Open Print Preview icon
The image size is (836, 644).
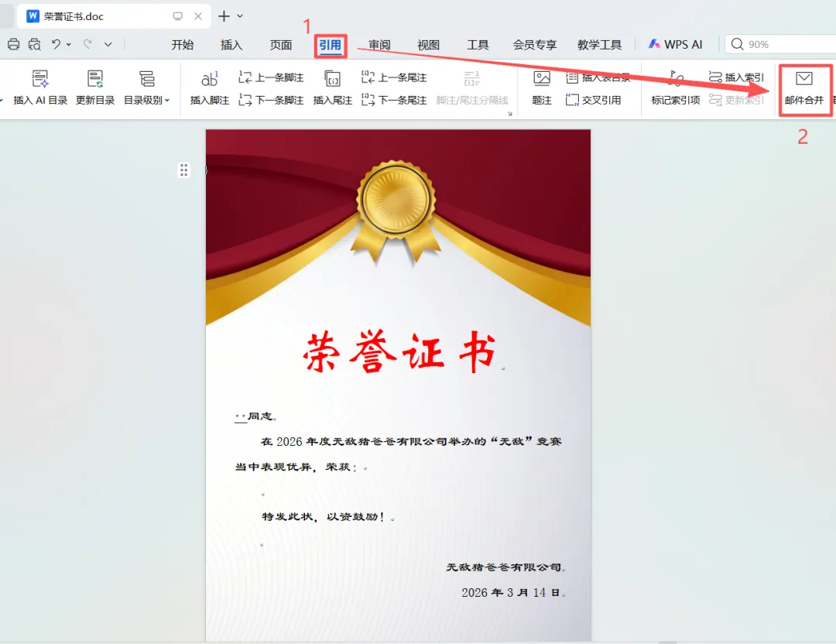[35, 44]
